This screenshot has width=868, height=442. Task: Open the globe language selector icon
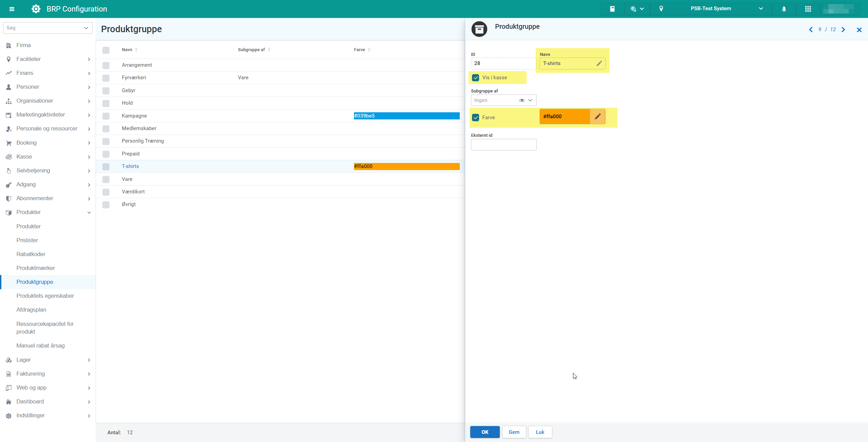click(x=633, y=9)
